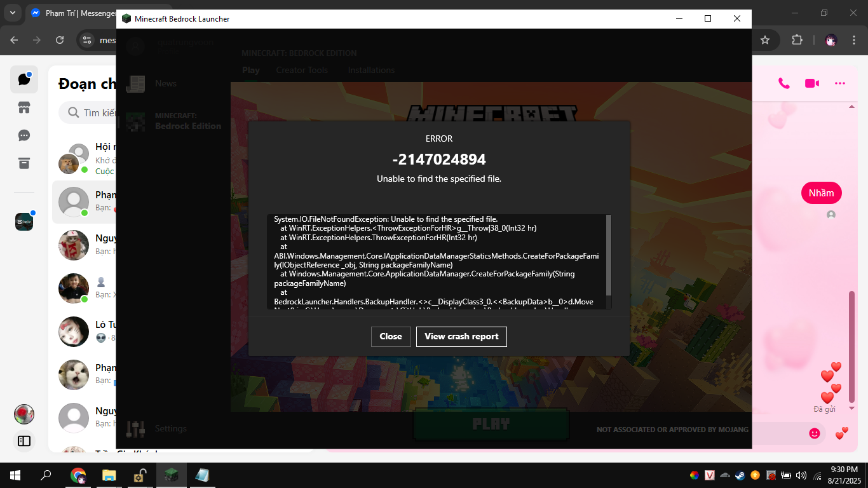The height and width of the screenshot is (488, 868).
Task: Open Windows taskbar search
Action: coord(46,475)
